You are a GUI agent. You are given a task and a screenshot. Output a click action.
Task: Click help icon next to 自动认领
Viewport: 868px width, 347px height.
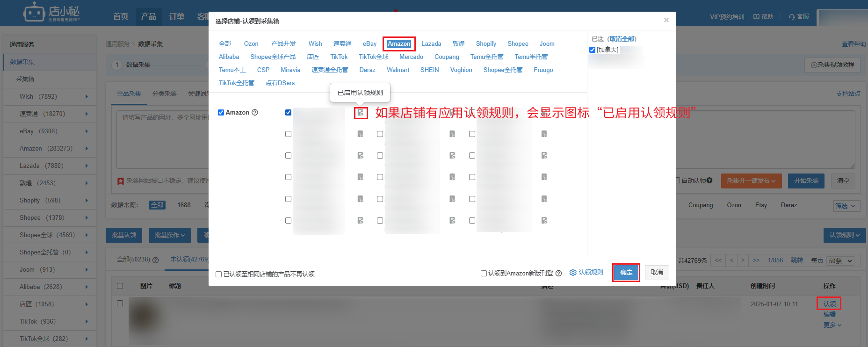click(709, 181)
